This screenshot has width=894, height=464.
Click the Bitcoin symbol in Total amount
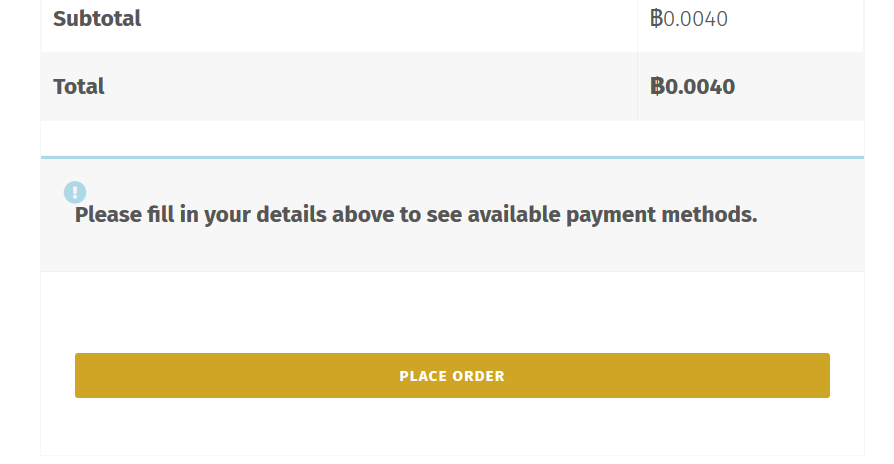click(x=657, y=87)
